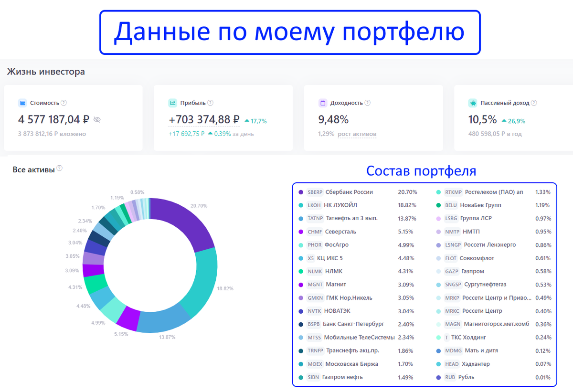Open help tooltip next to Доходность
Image resolution: width=573 pixels, height=392 pixels.
point(368,103)
